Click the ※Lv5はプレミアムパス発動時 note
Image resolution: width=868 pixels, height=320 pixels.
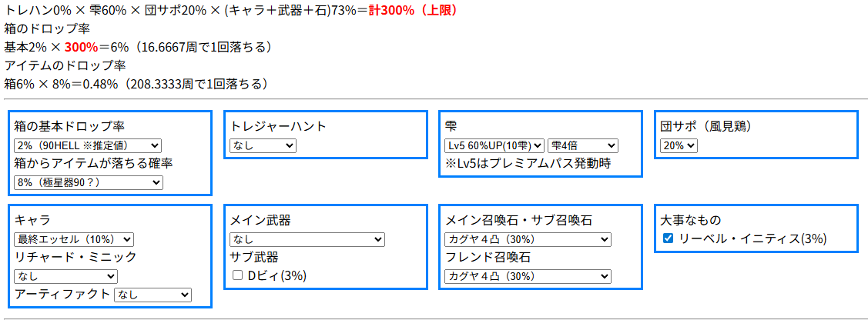(x=528, y=163)
